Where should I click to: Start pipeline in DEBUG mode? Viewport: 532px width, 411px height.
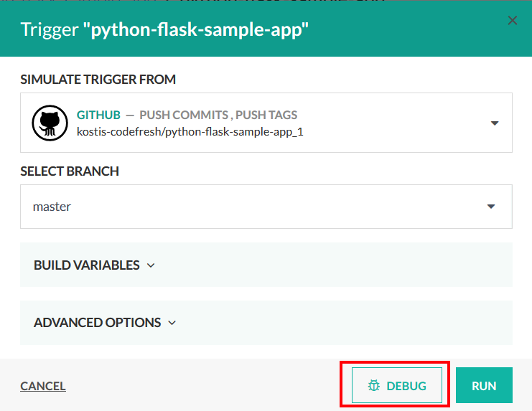click(x=397, y=386)
